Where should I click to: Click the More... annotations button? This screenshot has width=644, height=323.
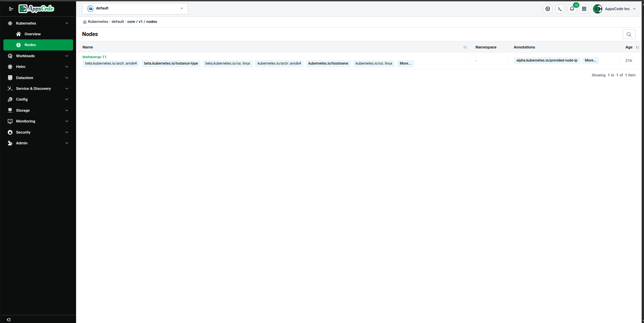pyautogui.click(x=590, y=61)
